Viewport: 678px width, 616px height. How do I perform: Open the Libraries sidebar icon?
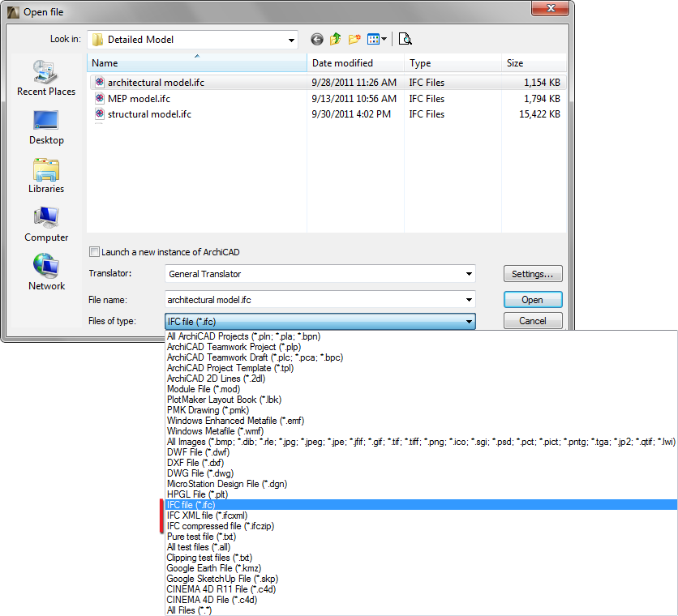[45, 172]
